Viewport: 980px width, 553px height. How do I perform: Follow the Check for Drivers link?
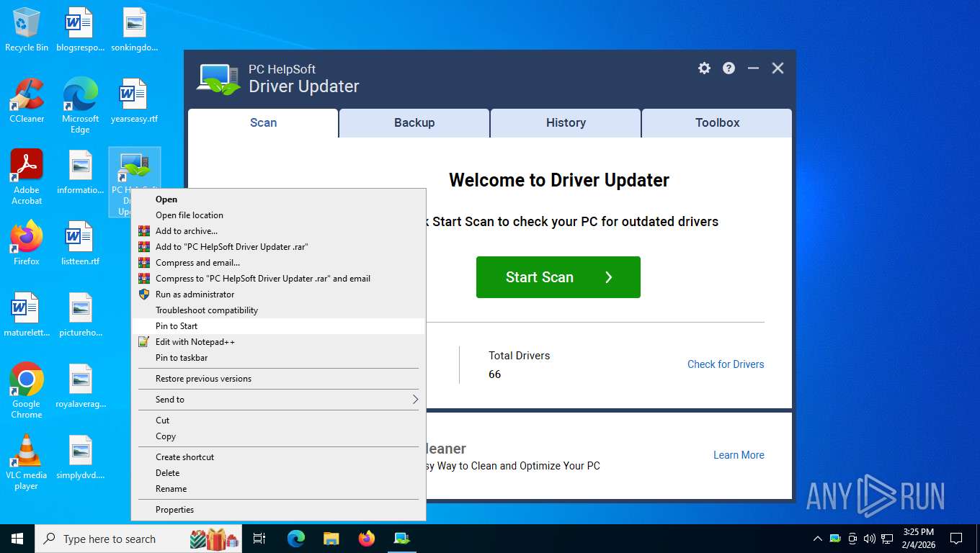click(726, 364)
